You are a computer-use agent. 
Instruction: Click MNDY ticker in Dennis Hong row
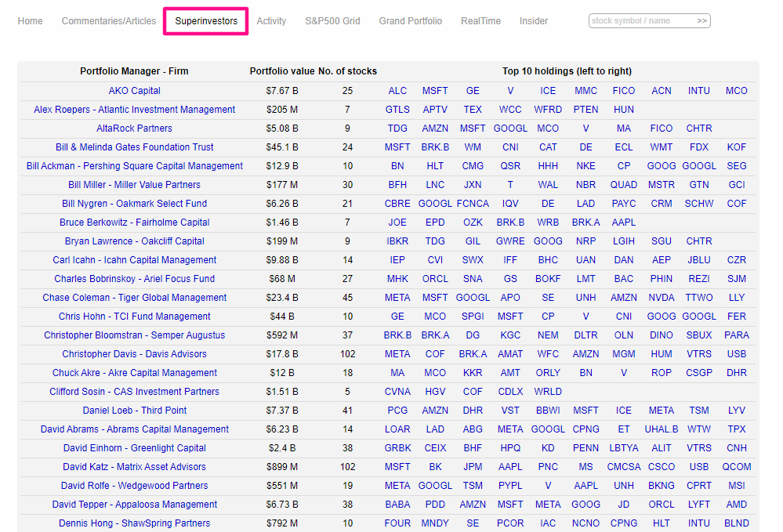435,523
